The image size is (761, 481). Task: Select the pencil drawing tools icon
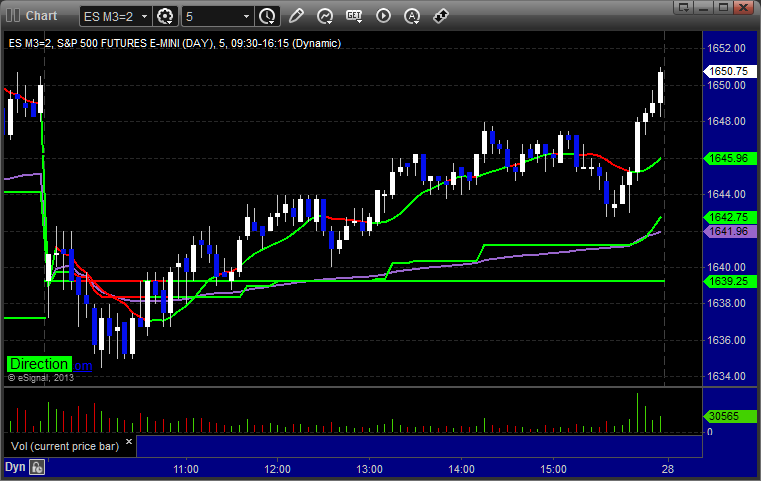[x=296, y=16]
